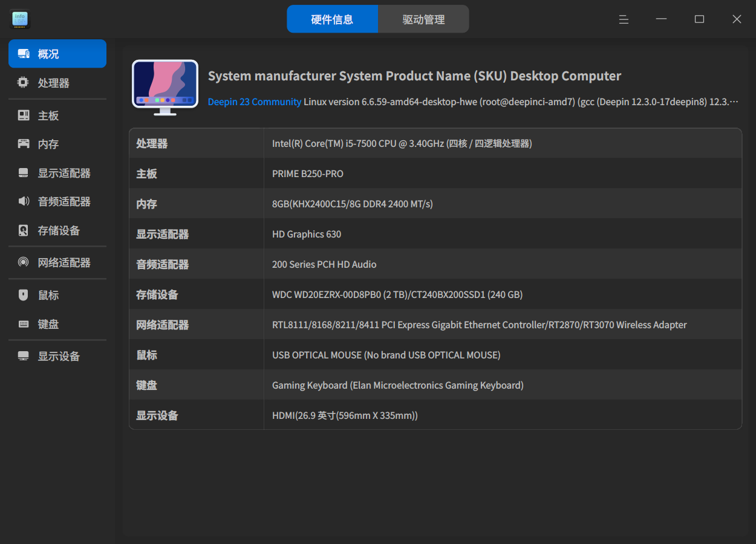
Task: Click the HD Graphics 630 value
Action: [307, 234]
